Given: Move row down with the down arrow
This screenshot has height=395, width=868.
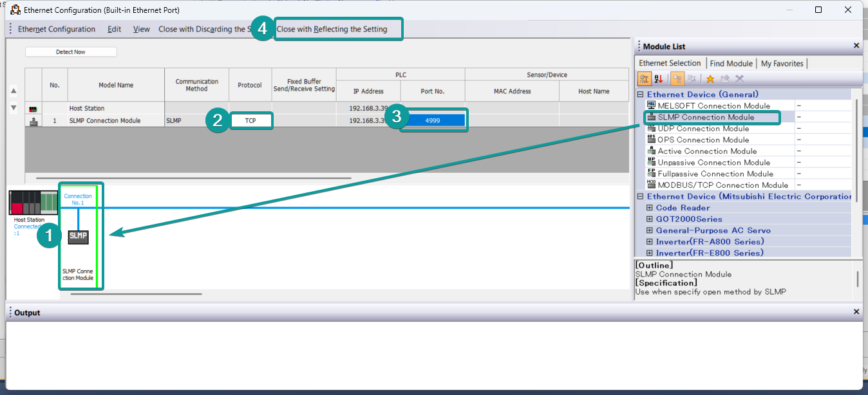Looking at the screenshot, I should (x=14, y=107).
